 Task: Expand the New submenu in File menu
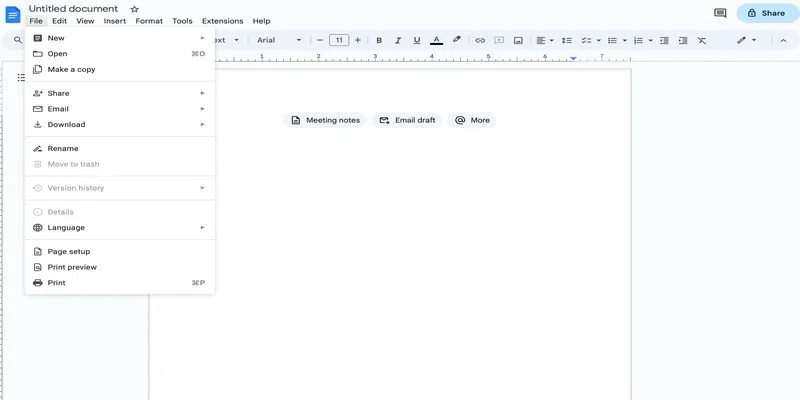tap(119, 38)
